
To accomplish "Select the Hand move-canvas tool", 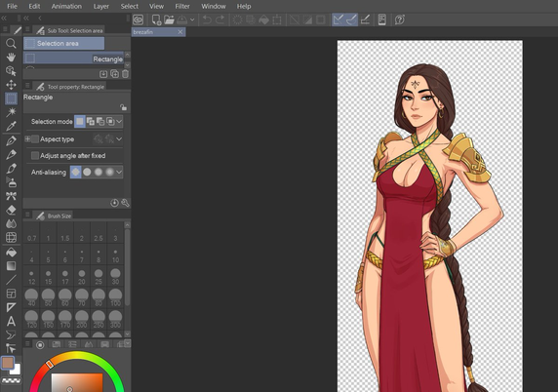I will click(x=11, y=57).
